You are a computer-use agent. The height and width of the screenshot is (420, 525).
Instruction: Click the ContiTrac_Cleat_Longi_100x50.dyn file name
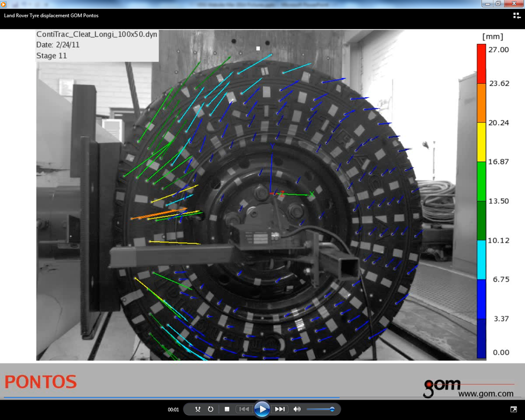point(97,34)
